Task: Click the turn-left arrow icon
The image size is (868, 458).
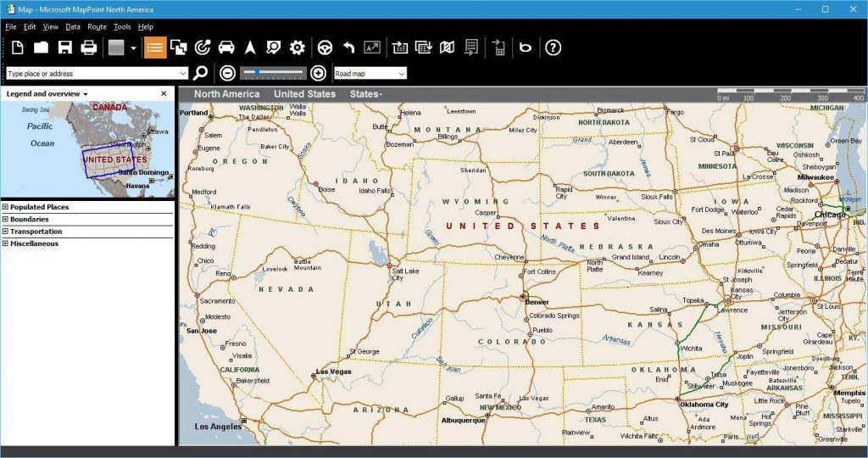Action: [348, 47]
